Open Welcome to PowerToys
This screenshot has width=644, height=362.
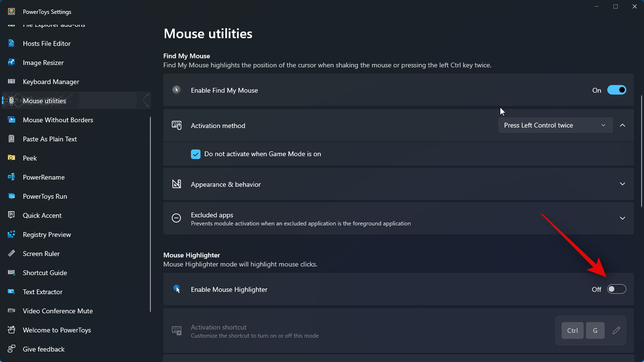(x=57, y=330)
